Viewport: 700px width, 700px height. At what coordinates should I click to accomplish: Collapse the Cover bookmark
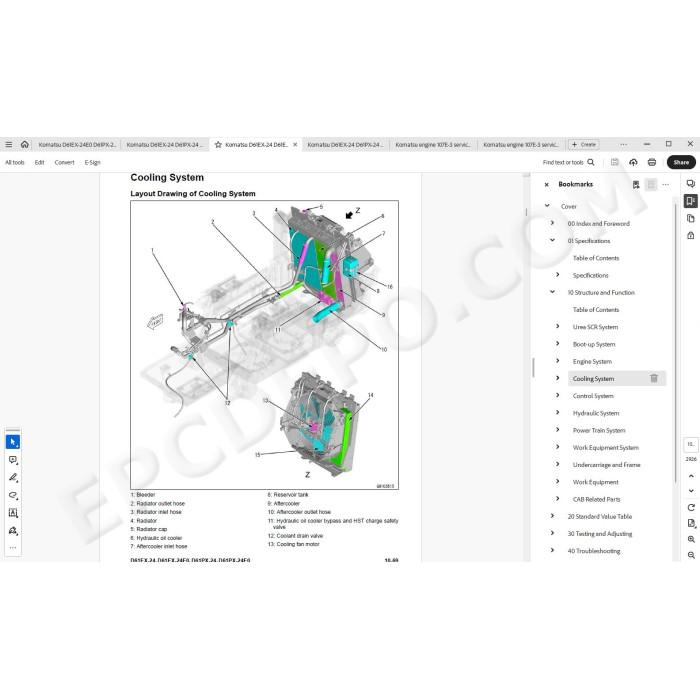click(547, 205)
